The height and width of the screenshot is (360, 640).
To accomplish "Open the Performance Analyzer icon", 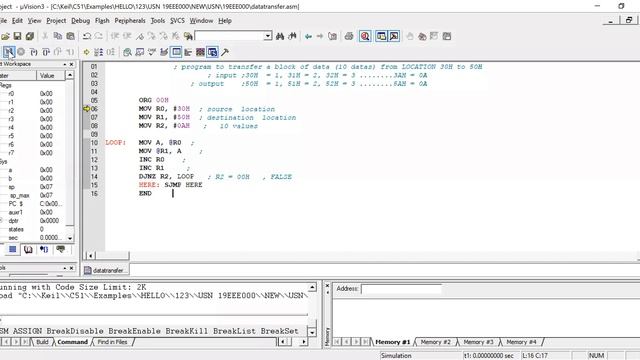I will click(x=188, y=52).
